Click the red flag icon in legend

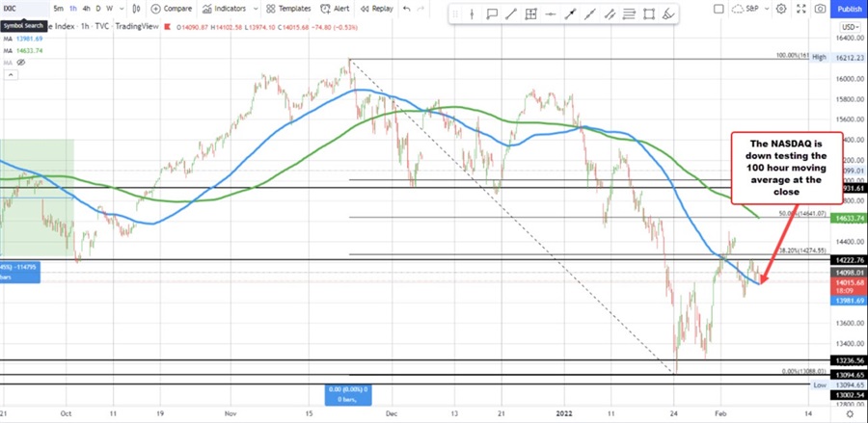[169, 26]
